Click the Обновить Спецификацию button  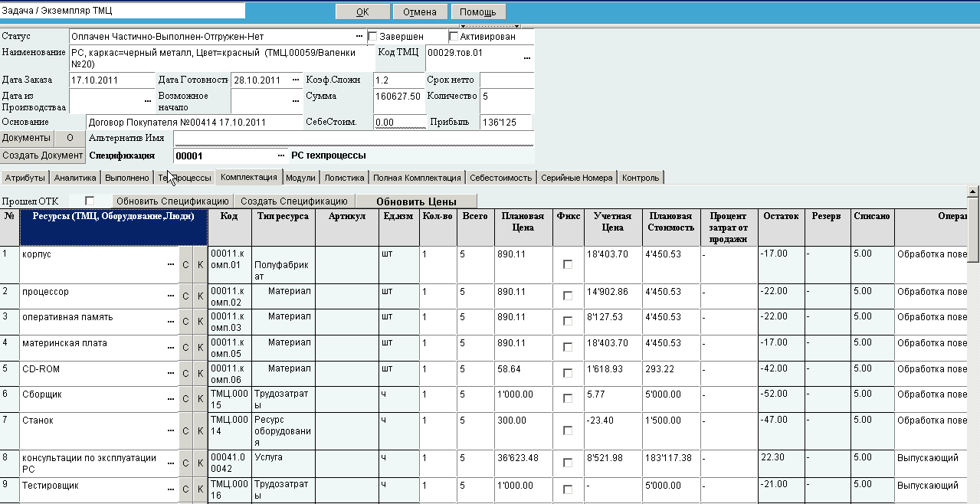point(172,201)
